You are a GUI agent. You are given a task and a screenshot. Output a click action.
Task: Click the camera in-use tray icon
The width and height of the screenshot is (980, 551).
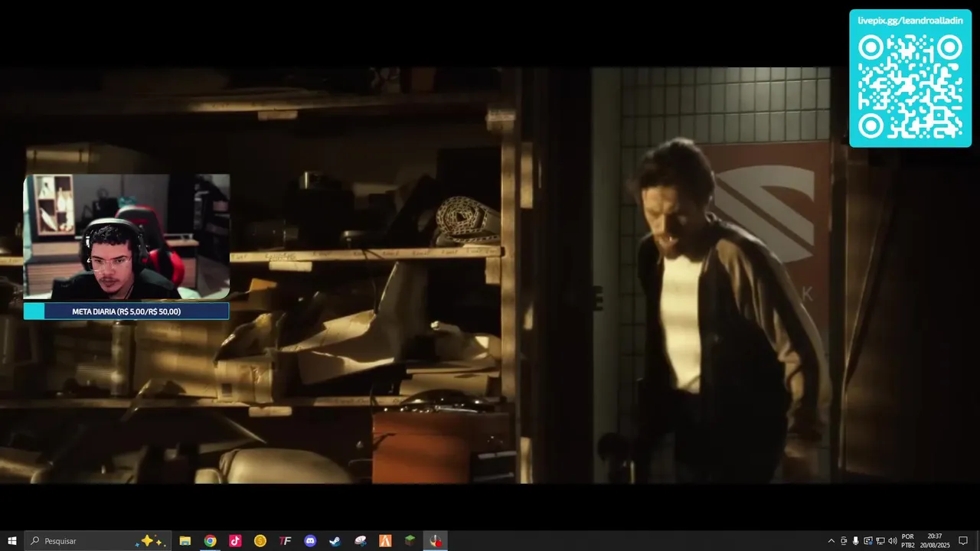844,541
